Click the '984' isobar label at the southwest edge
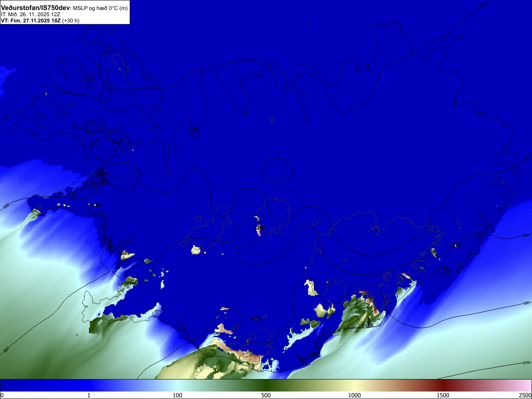The height and width of the screenshot is (399, 532). [x=6, y=350]
